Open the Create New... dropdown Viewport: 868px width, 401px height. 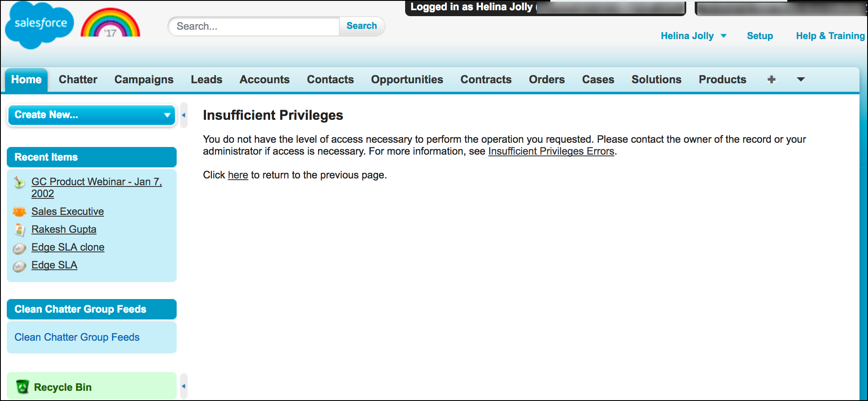point(92,115)
